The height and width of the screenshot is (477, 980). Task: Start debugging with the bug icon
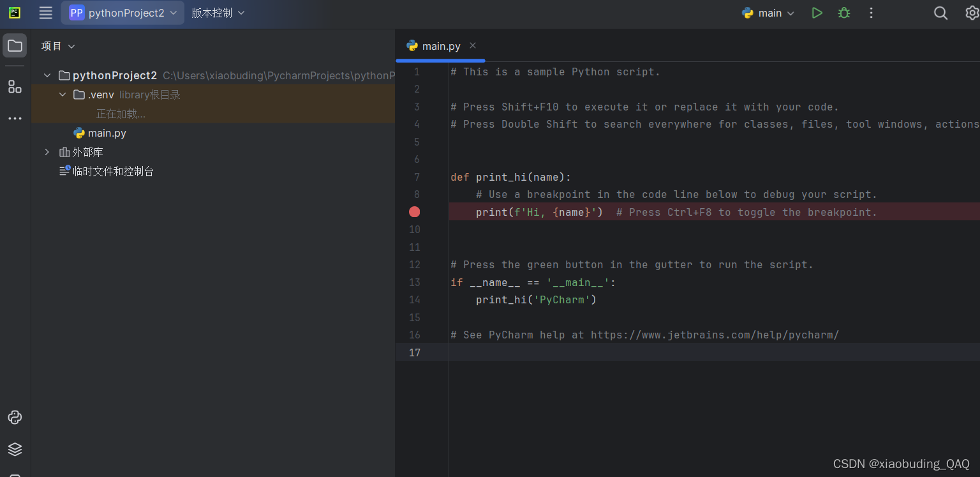844,13
